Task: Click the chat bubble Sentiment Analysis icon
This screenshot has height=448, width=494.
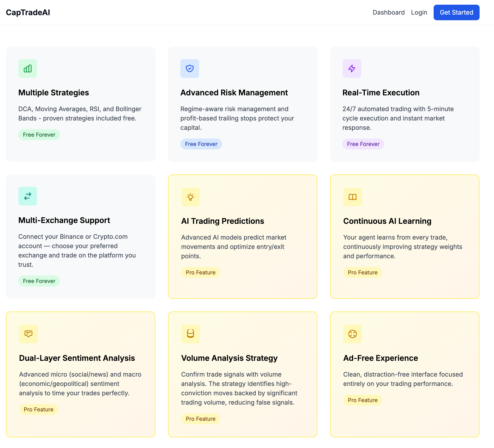Action: tap(28, 334)
